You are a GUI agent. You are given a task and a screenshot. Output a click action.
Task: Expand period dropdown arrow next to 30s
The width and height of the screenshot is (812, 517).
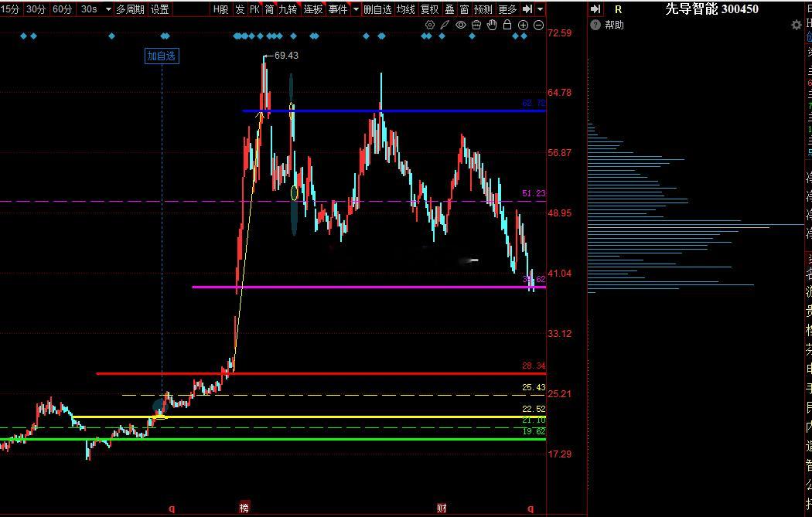point(108,9)
